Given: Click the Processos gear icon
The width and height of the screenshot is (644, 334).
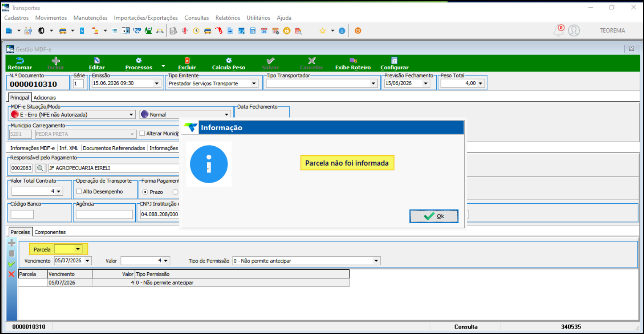Looking at the screenshot, I should [x=139, y=60].
